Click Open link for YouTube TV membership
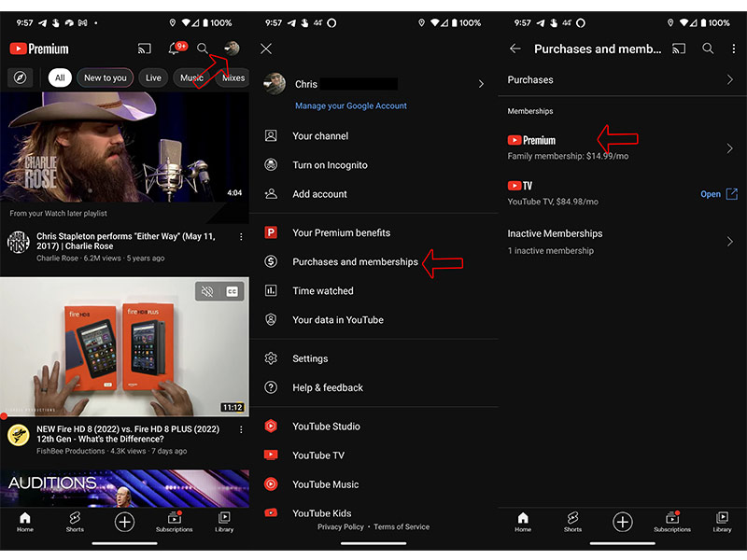The width and height of the screenshot is (747, 560). click(719, 194)
